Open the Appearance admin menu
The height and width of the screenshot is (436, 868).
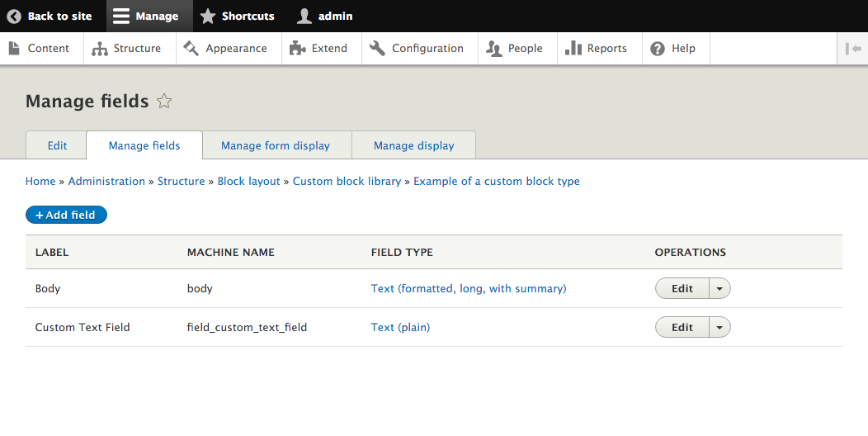pyautogui.click(x=225, y=49)
